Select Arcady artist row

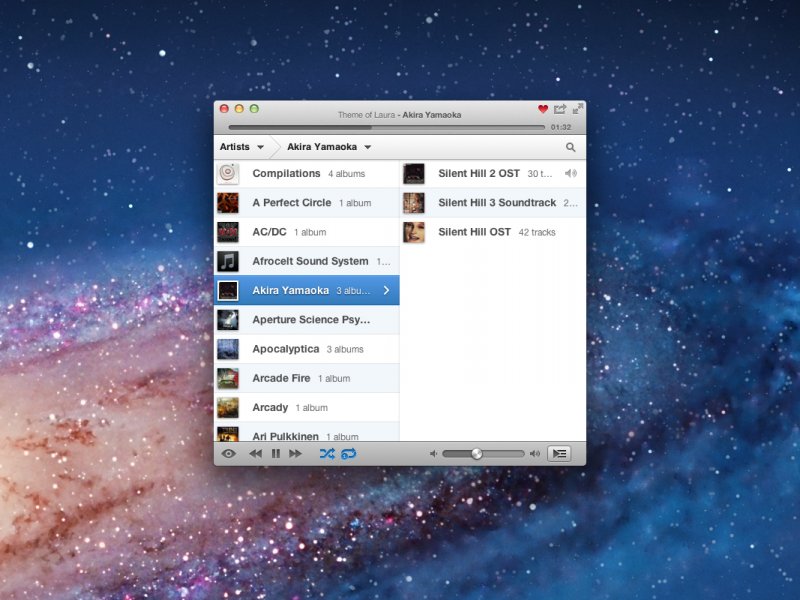307,407
